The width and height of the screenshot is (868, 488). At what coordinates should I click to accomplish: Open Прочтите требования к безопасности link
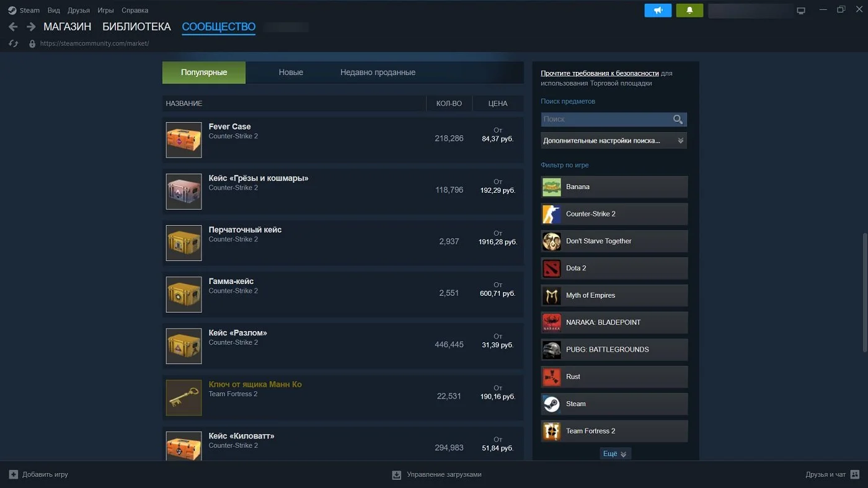(x=600, y=73)
